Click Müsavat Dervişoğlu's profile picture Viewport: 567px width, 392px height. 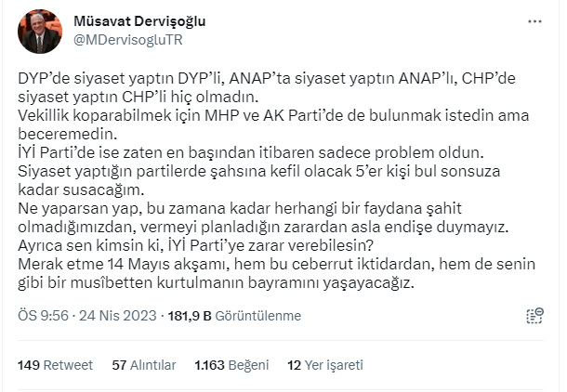pos(40,30)
